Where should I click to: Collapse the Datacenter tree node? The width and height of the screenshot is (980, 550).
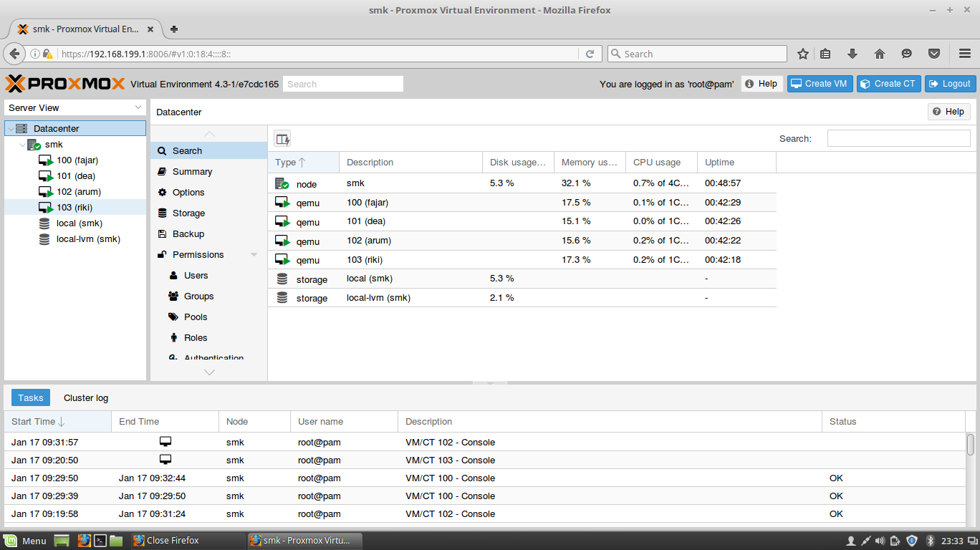(11, 129)
